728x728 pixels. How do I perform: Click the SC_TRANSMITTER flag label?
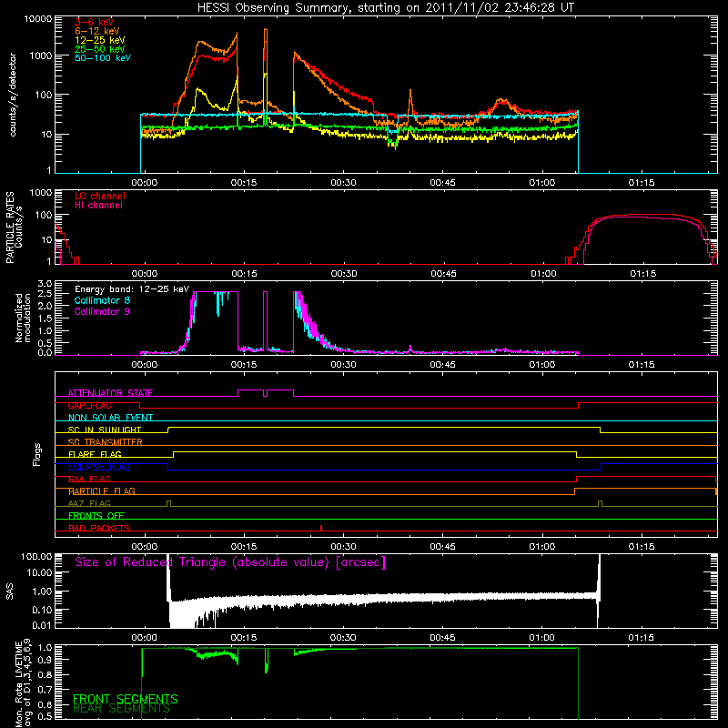click(x=106, y=441)
